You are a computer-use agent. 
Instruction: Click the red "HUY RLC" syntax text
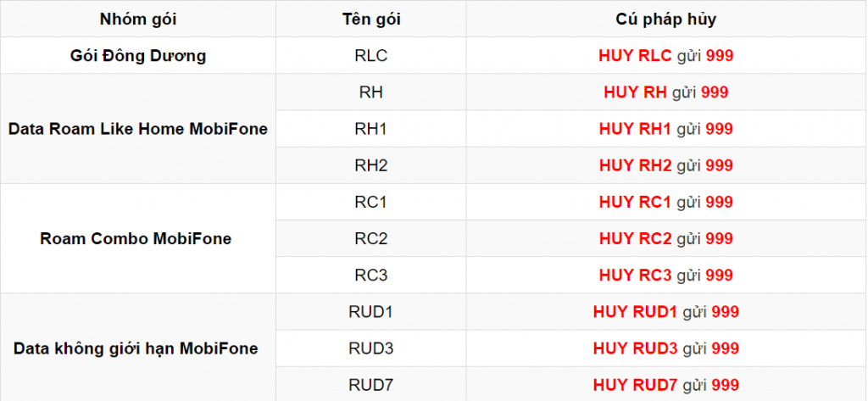click(635, 56)
